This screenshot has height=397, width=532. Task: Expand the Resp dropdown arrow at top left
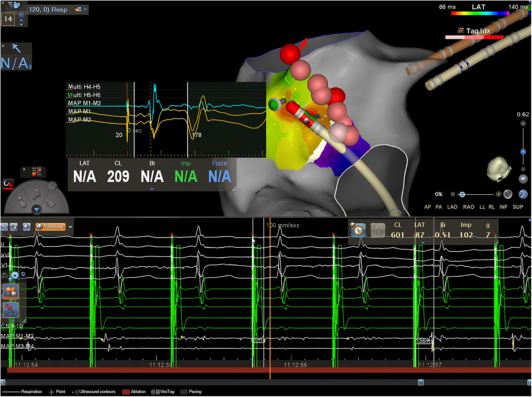point(85,9)
